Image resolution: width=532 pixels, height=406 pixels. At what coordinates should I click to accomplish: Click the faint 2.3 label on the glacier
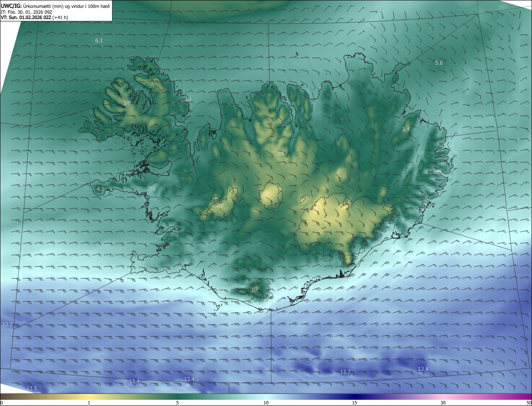[219, 205]
